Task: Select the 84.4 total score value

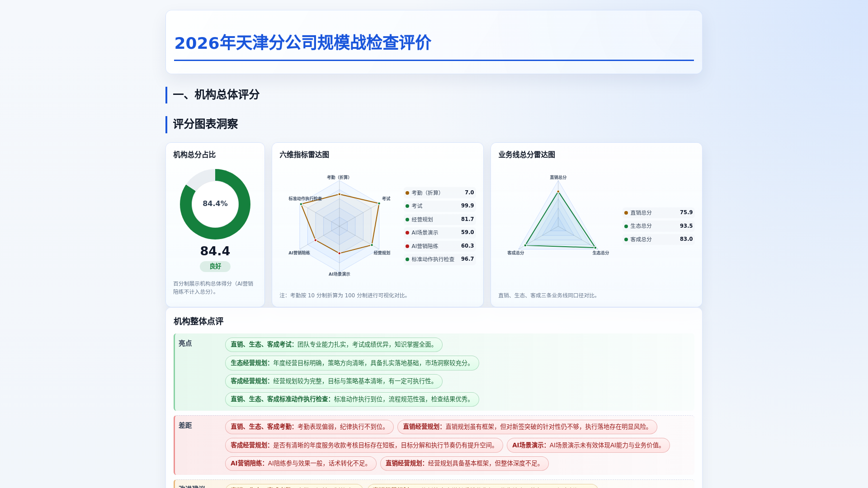Action: (215, 251)
